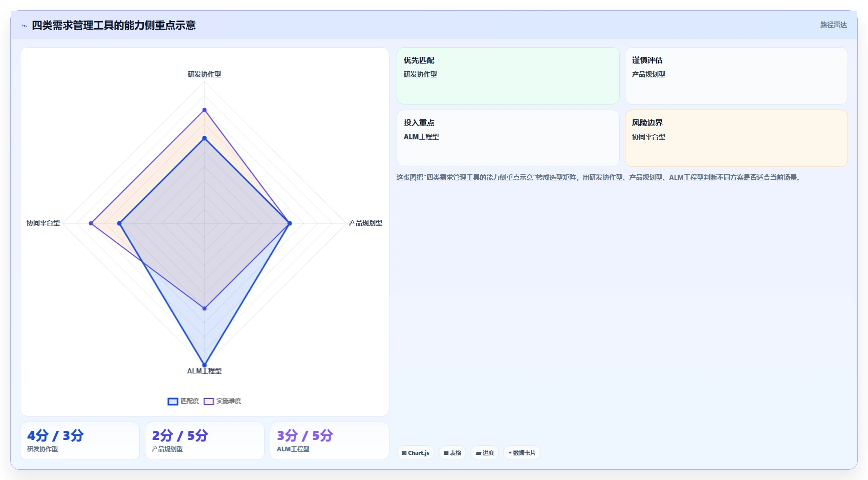Click the purple 实施难度 point on ALM工程型 axis
Viewport: 868px width, 480px height.
click(205, 308)
